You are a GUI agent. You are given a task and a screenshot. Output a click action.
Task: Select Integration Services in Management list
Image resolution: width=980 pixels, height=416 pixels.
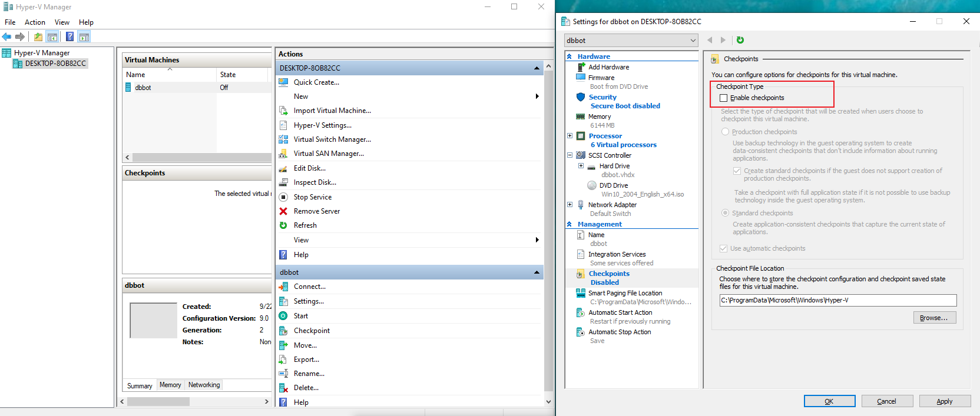[617, 254]
